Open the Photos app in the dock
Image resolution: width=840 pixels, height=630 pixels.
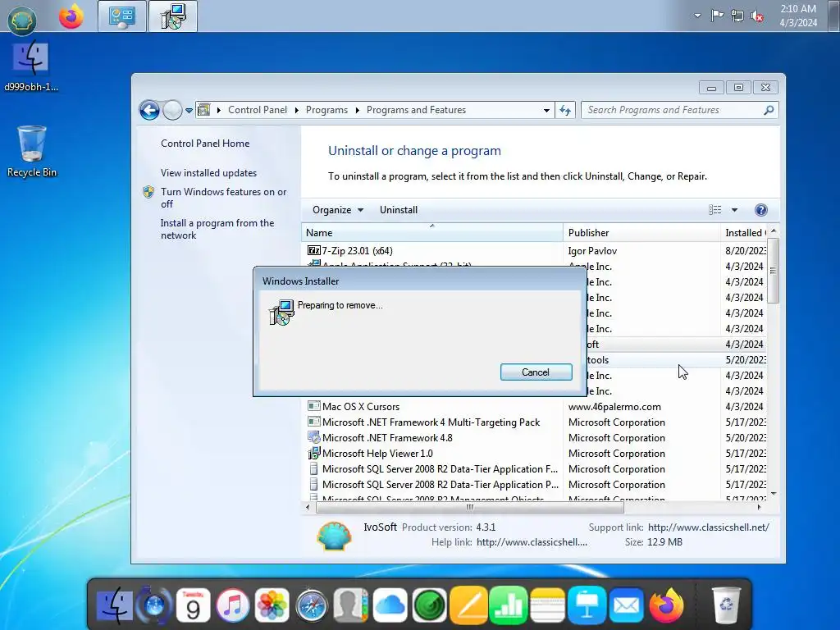coord(272,606)
